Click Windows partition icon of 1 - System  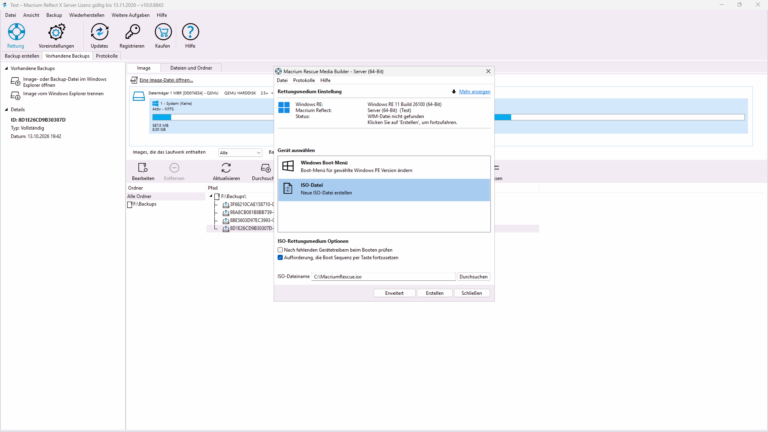[x=155, y=103]
